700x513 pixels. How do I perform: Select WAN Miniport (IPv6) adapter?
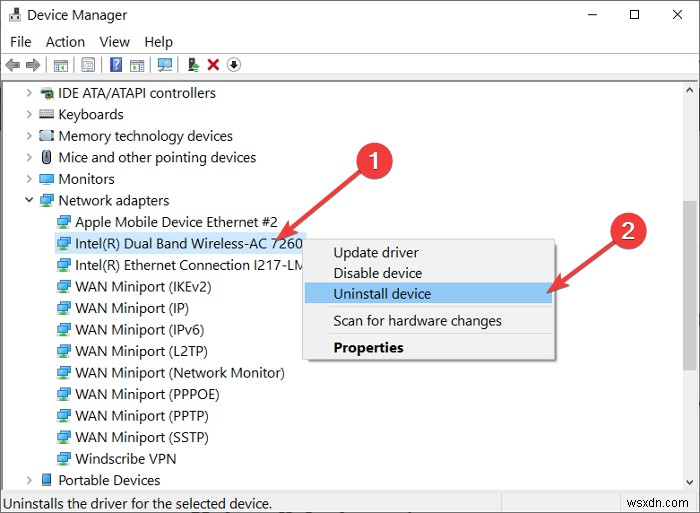139,329
